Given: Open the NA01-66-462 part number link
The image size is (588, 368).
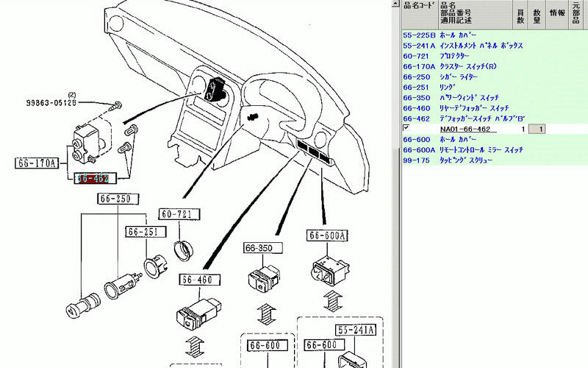Looking at the screenshot, I should (x=465, y=129).
